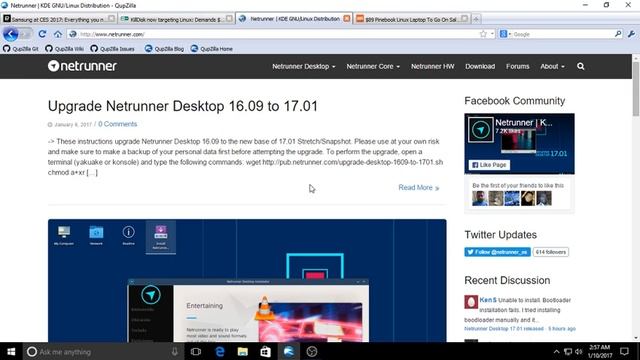Open search engine selector dropdown
The width and height of the screenshot is (640, 360).
coord(505,34)
